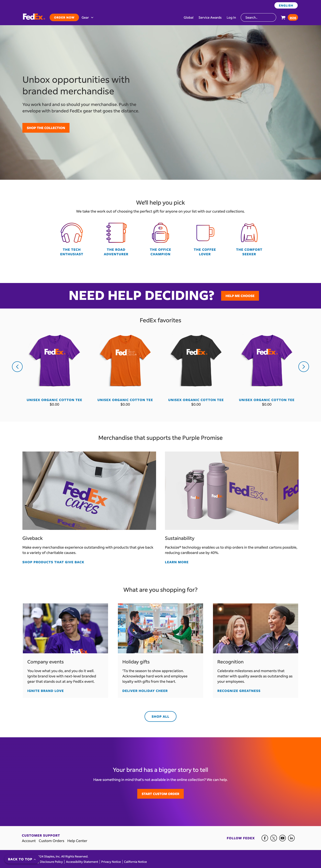Viewport: 321px width, 868px height.
Task: Go to the Global nav item
Action: [188, 18]
